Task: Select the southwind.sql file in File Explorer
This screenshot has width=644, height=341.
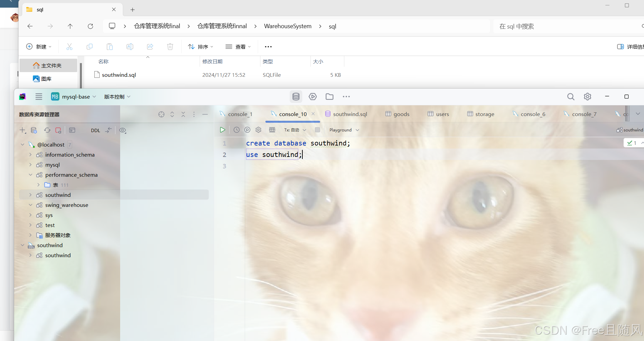Action: (119, 75)
